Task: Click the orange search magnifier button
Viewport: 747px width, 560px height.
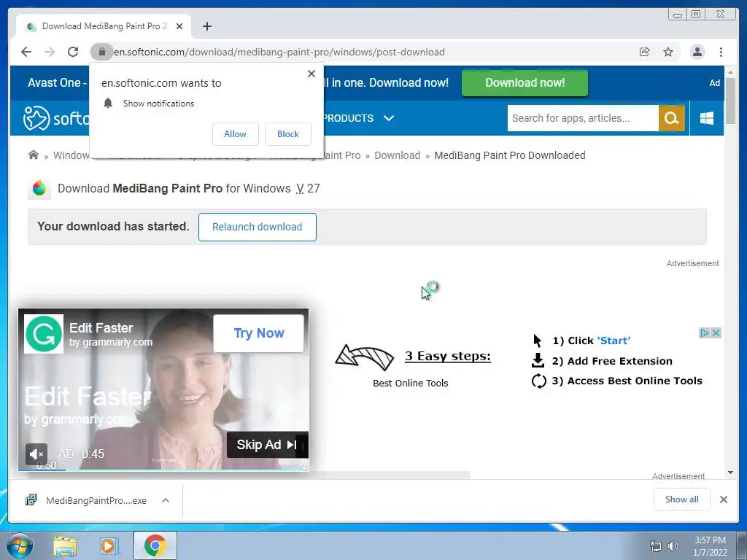Action: tap(672, 118)
